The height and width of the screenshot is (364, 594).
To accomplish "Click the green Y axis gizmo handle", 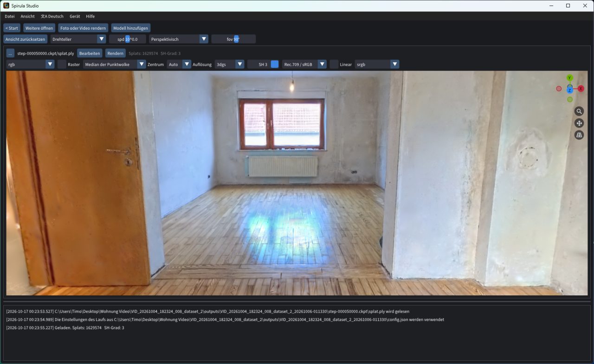I will (x=569, y=78).
